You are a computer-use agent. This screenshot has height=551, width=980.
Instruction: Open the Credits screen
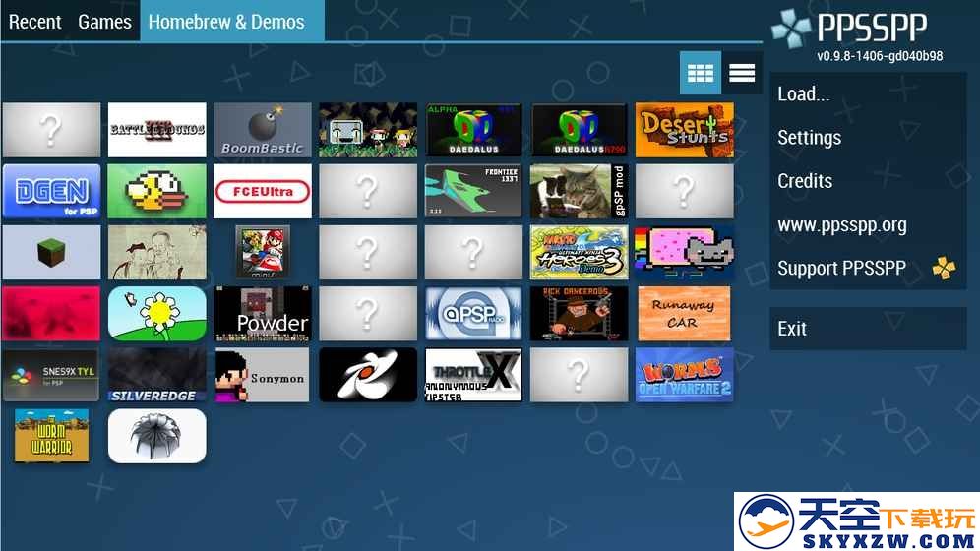(x=868, y=181)
